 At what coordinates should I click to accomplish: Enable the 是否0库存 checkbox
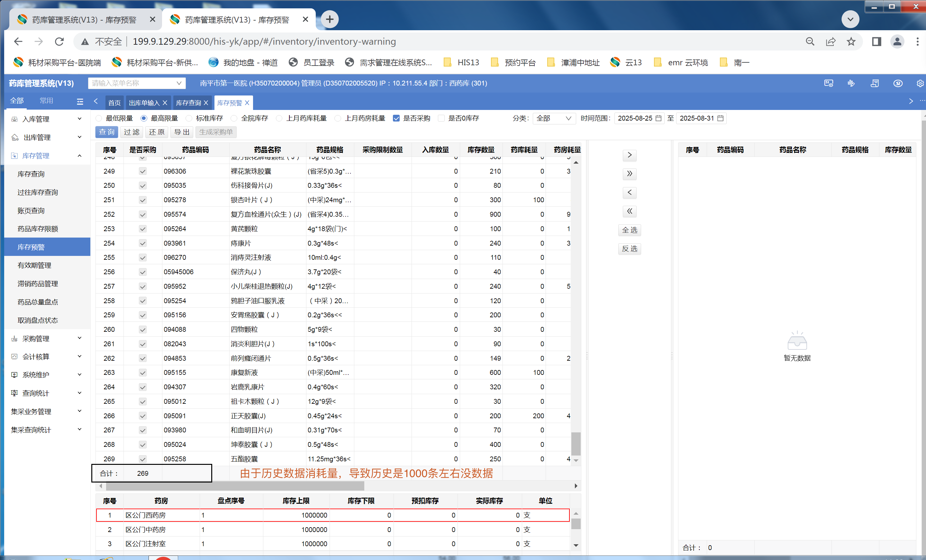point(441,118)
